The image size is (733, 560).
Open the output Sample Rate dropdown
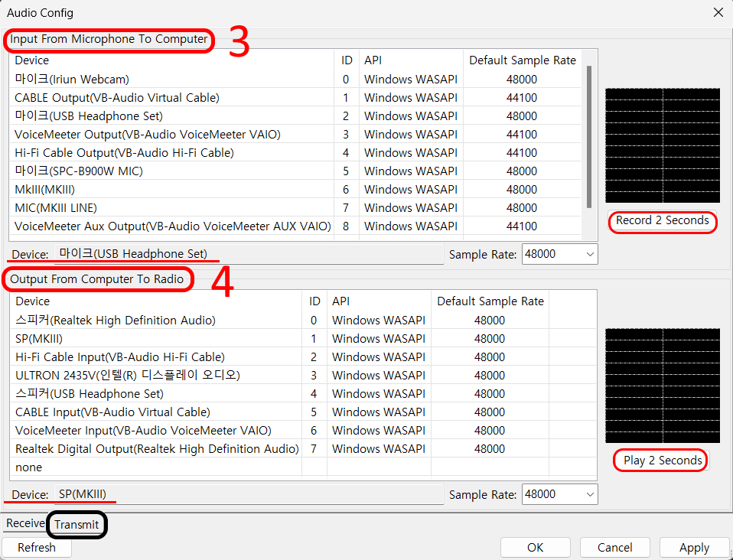tap(559, 494)
